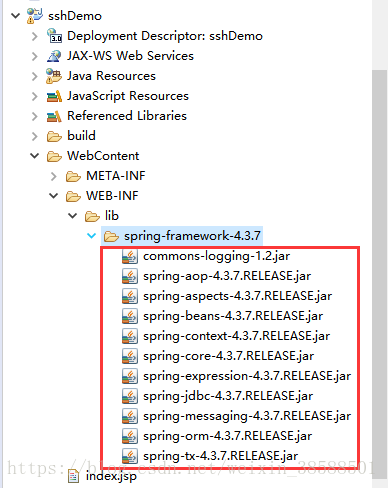
Task: Expand the Java Resources node
Action: point(35,76)
